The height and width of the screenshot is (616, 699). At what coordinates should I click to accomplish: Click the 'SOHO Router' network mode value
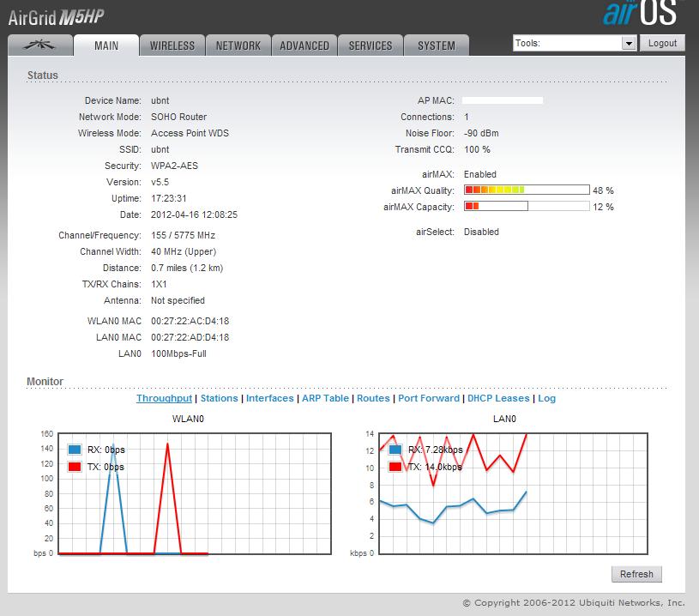click(x=178, y=117)
